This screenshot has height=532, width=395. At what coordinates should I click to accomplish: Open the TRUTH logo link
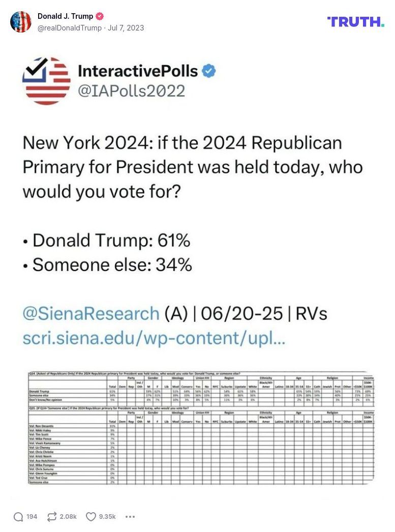(x=355, y=22)
